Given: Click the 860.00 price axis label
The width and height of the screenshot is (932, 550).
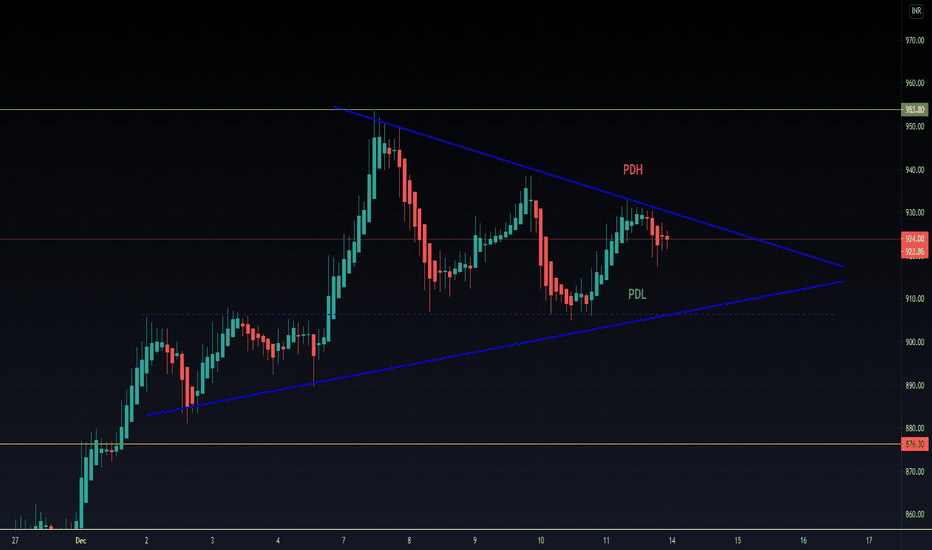Looking at the screenshot, I should click(x=915, y=514).
